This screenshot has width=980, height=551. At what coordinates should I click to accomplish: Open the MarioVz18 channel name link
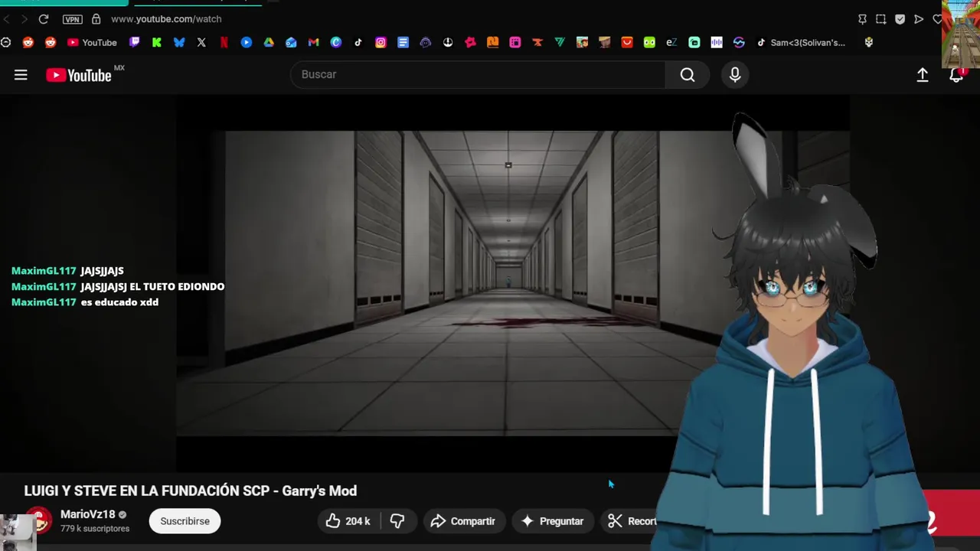(87, 514)
